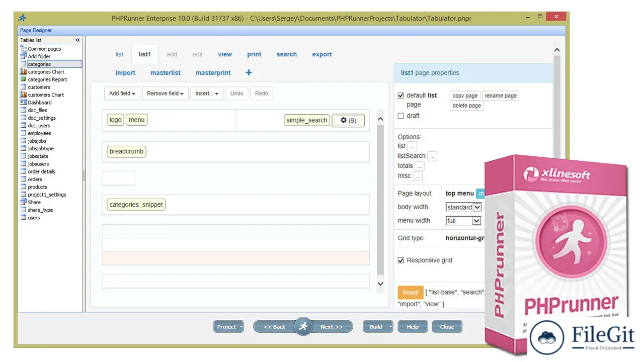Switch to the search page tab
Image resolution: width=644 pixels, height=362 pixels.
[287, 54]
